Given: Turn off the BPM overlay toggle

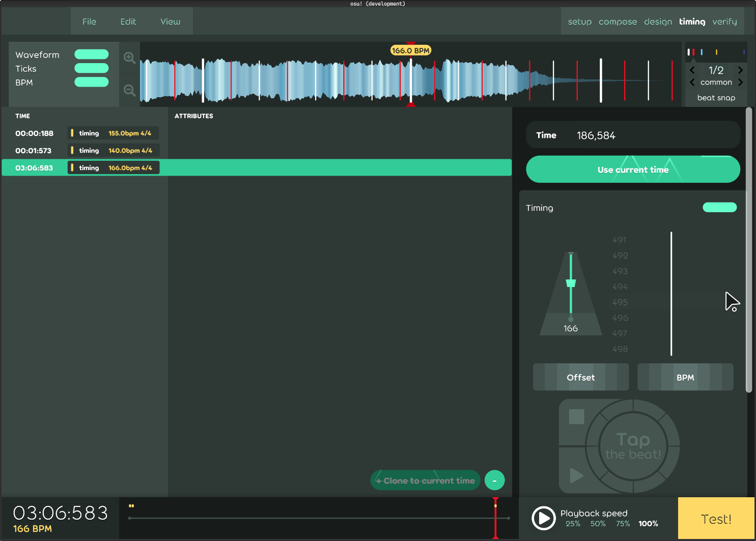Looking at the screenshot, I should (91, 82).
